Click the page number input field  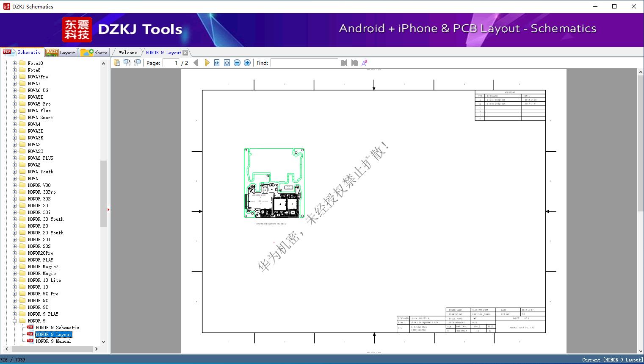coord(171,63)
